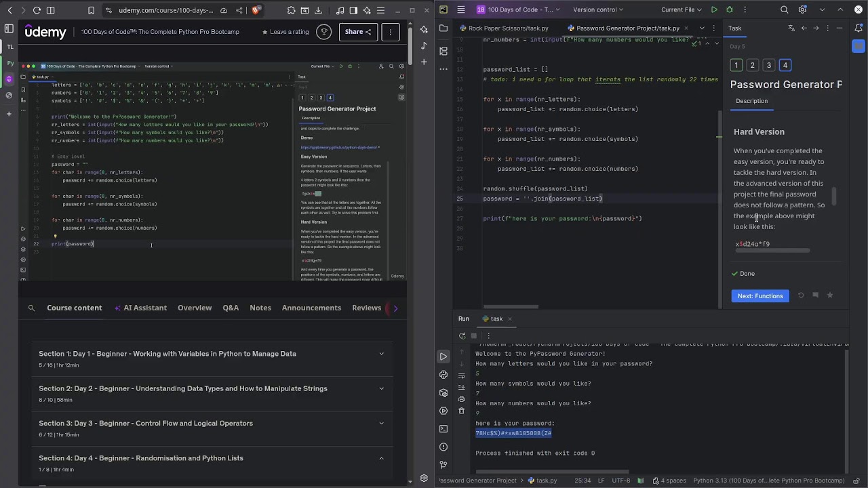Open the Python Packages tool window

(443, 392)
